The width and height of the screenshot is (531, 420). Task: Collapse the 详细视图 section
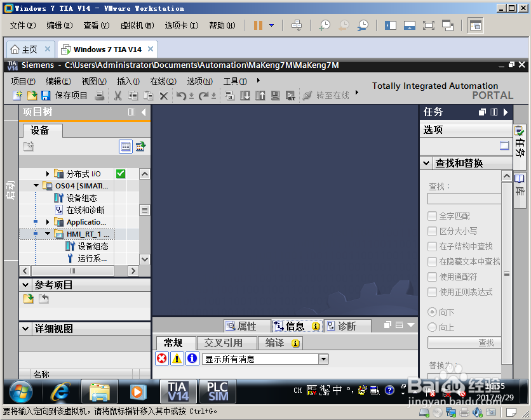tap(25, 329)
